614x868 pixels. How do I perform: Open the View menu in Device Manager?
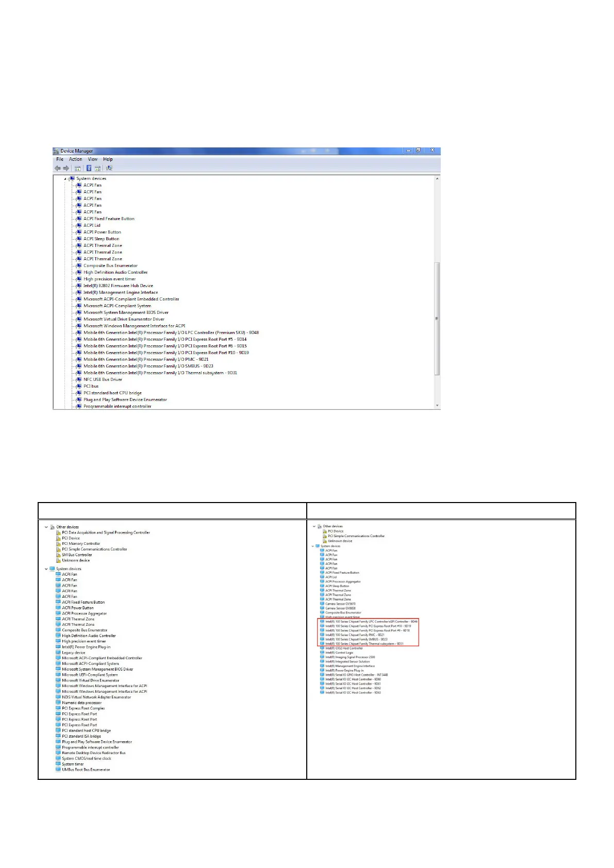(93, 159)
